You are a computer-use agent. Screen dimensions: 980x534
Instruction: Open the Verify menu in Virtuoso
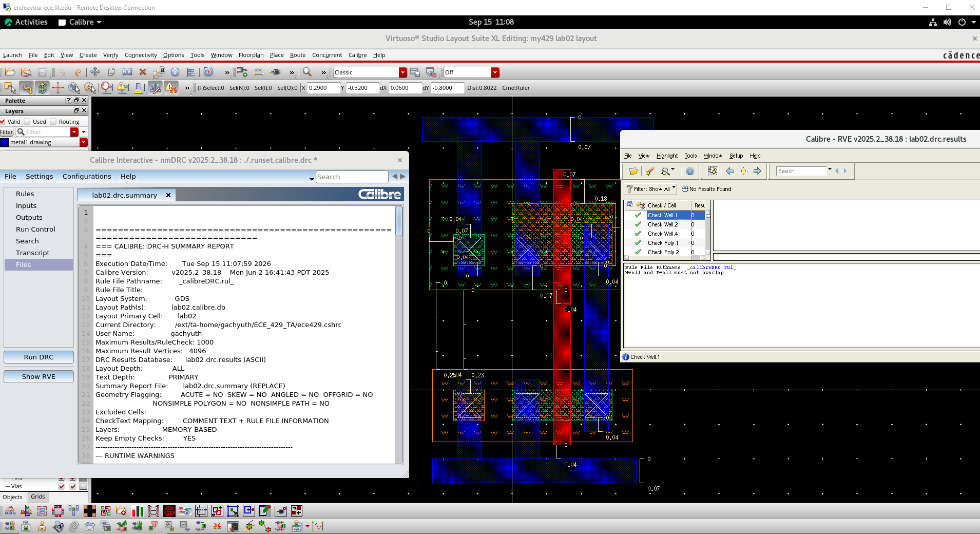click(110, 55)
